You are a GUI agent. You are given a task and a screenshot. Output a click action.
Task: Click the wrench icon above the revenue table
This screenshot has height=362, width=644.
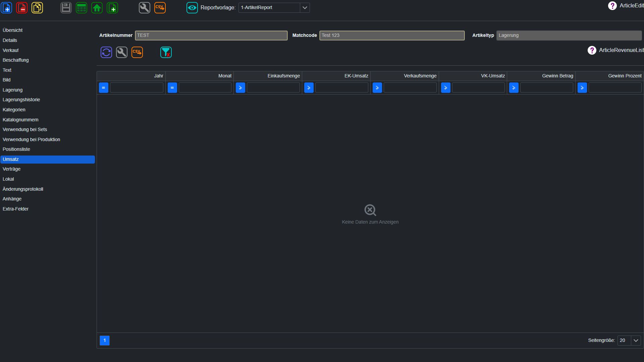(x=122, y=52)
